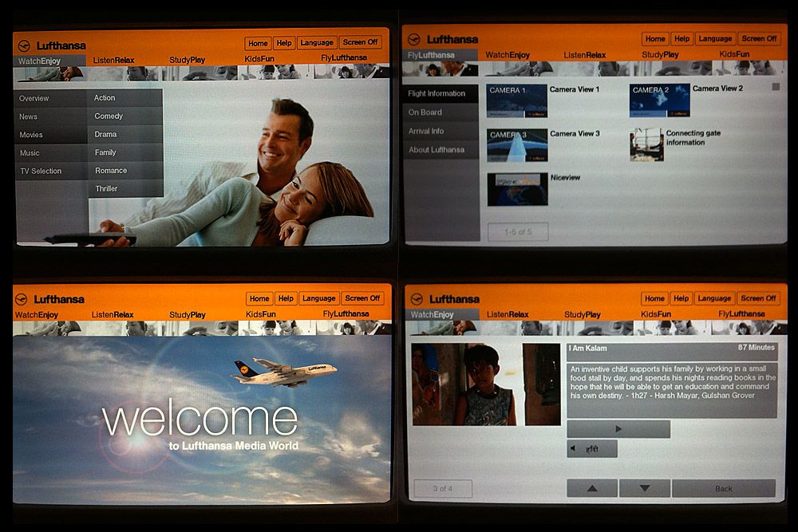Open Camera View 1 thumbnail
This screenshot has width=798, height=532.
coord(516,100)
